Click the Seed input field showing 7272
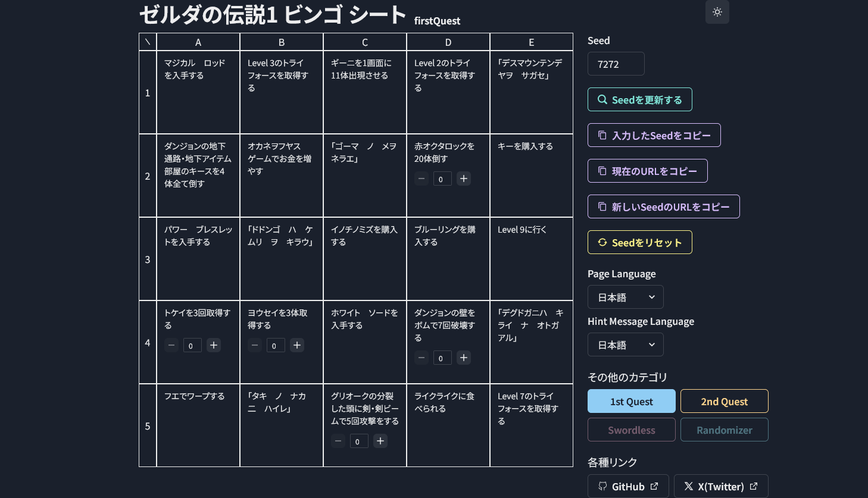The image size is (868, 498). [616, 64]
